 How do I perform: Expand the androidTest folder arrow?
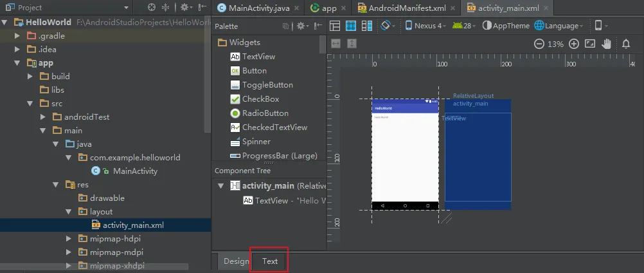tap(42, 117)
